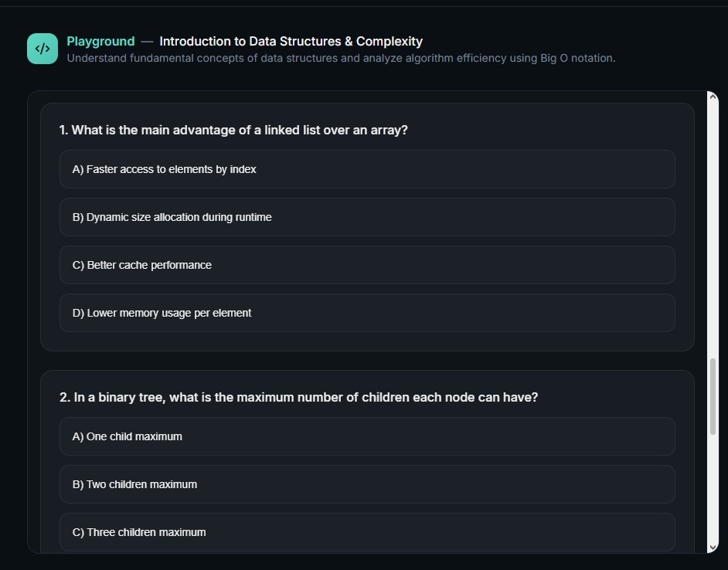Select B) Two children maximum

(367, 484)
